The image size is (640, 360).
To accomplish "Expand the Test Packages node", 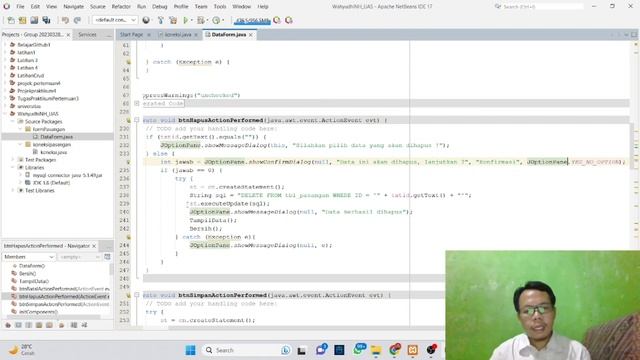I will coord(13,160).
